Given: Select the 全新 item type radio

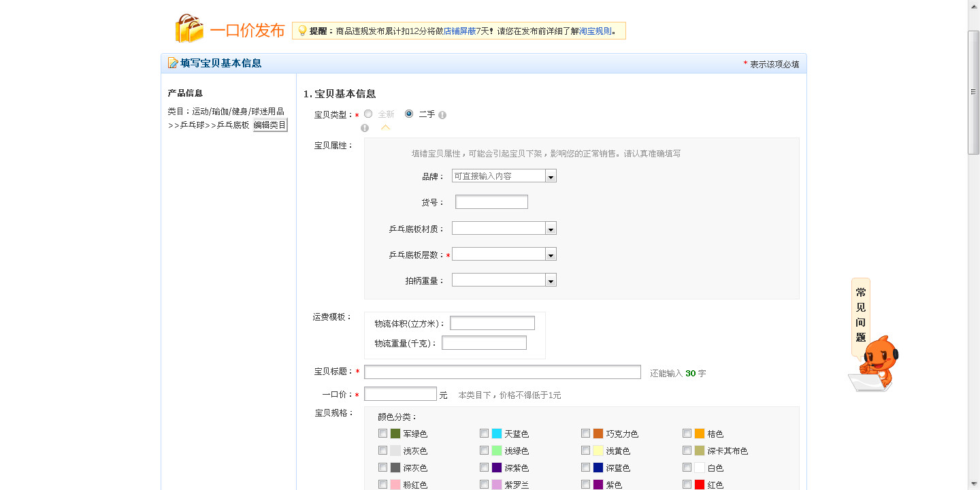Looking at the screenshot, I should pos(368,114).
